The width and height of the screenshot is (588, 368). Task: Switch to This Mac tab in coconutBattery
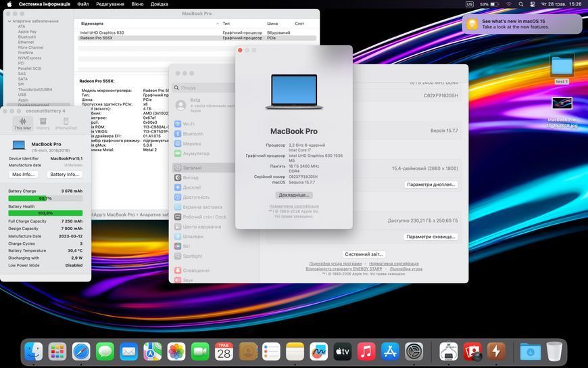(x=23, y=124)
